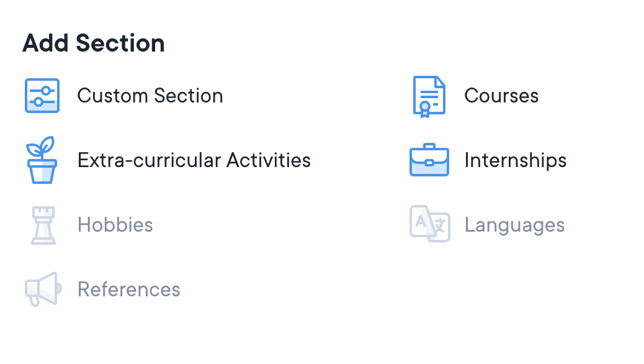Click the Hobbies chess rook icon
The width and height of the screenshot is (644, 364).
pyautogui.click(x=43, y=225)
